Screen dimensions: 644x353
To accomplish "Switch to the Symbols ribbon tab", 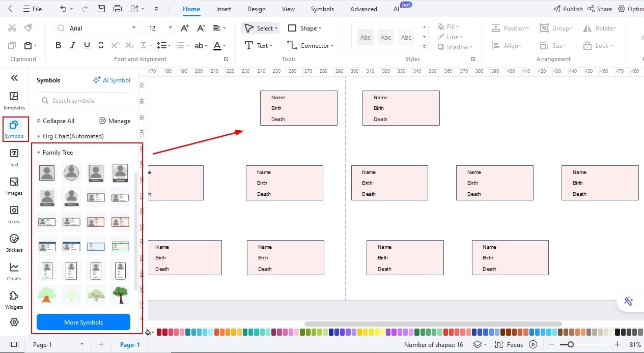I will tap(322, 9).
